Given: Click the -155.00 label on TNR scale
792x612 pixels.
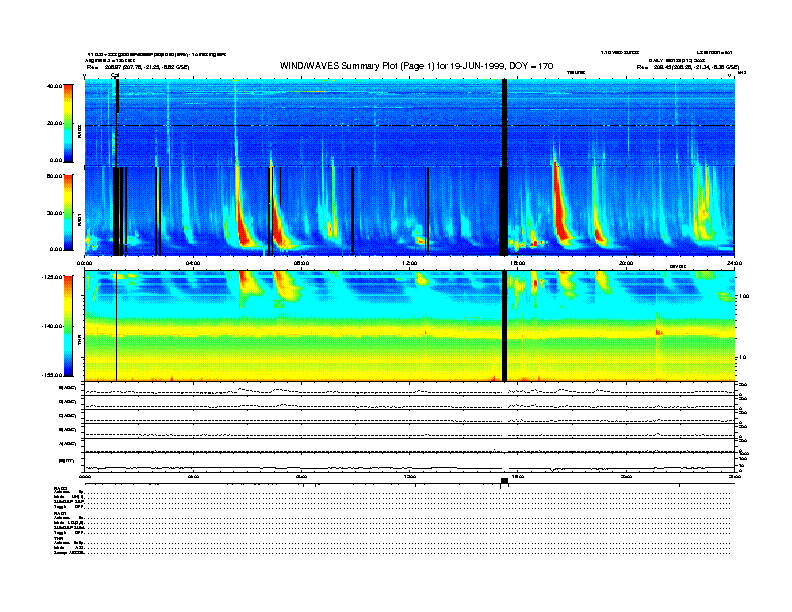Looking at the screenshot, I should click(x=52, y=375).
